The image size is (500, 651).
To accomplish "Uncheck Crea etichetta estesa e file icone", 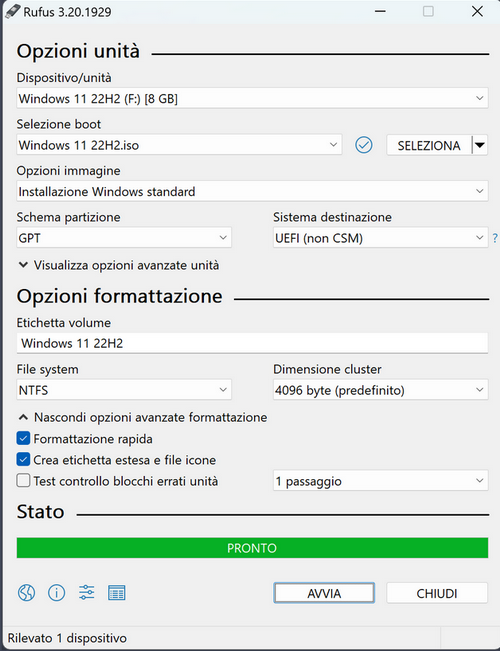I will (x=23, y=460).
